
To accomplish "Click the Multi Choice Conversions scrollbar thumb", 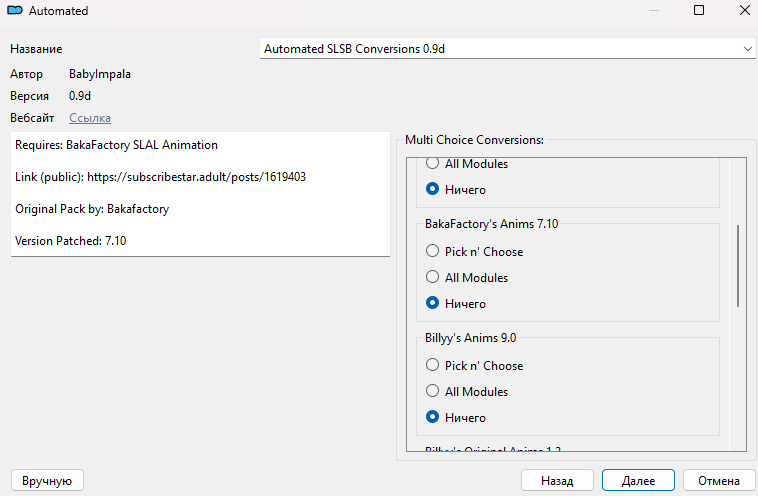I will click(739, 265).
